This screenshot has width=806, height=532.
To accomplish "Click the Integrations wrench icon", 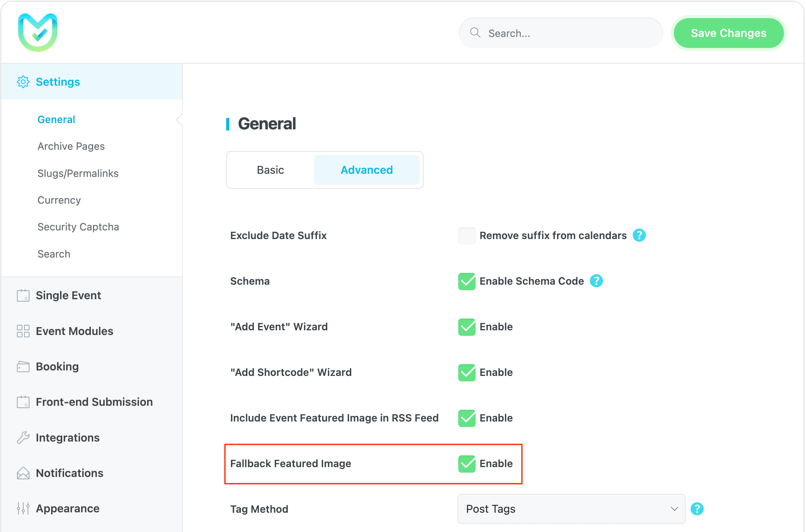I will [x=23, y=438].
